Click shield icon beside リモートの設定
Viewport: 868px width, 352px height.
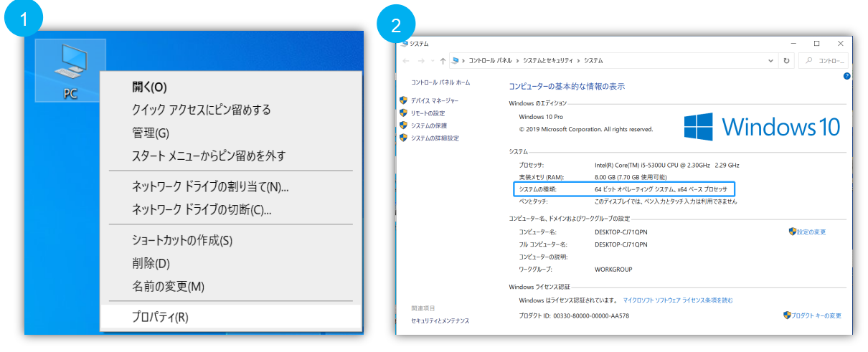pyautogui.click(x=404, y=113)
